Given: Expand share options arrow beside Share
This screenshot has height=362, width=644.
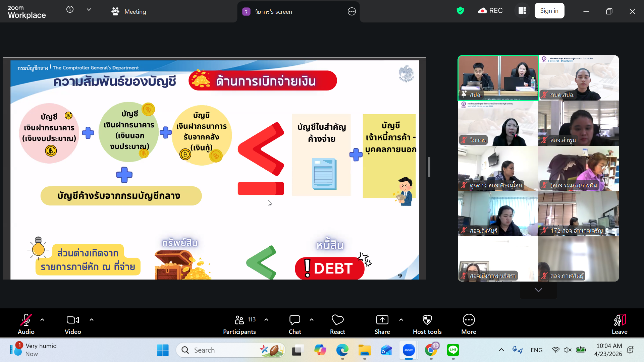Looking at the screenshot, I should coord(401,320).
